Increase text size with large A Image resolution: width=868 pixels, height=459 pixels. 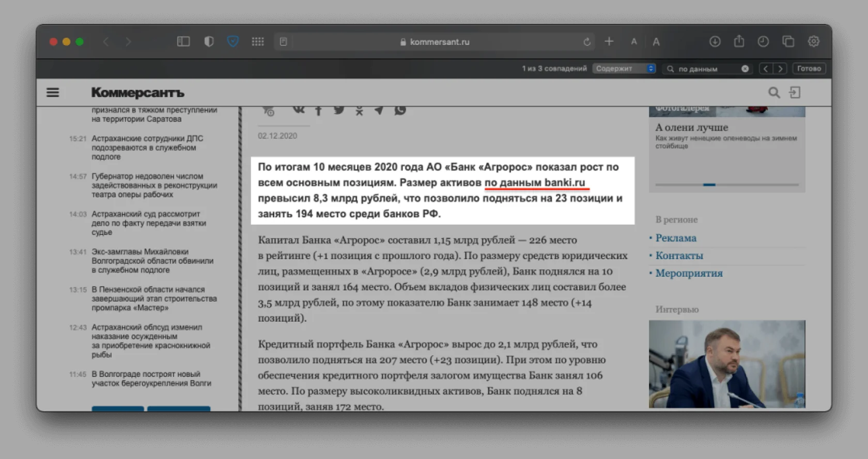pos(656,42)
